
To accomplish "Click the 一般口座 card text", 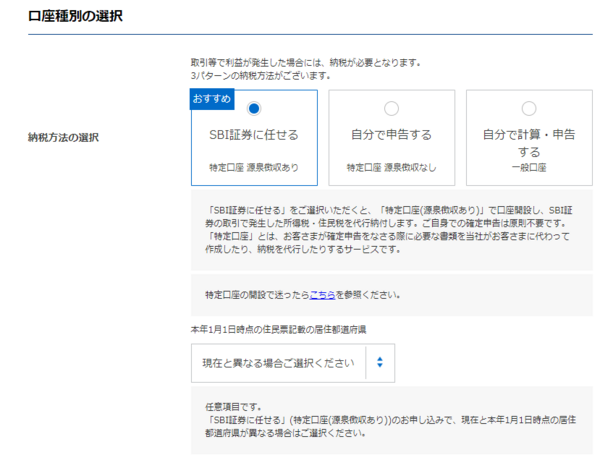I will (529, 168).
